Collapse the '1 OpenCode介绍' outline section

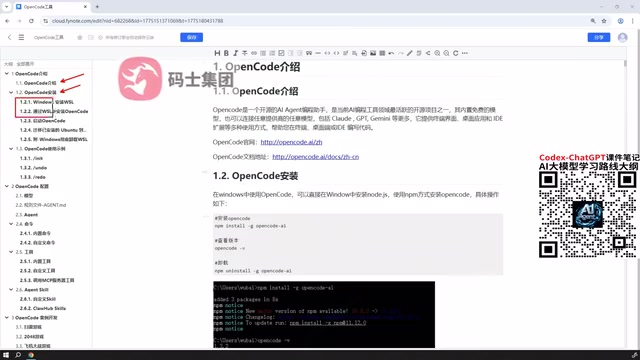coord(7,73)
